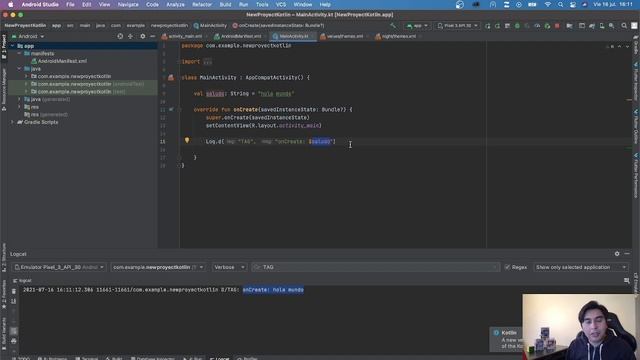Click the Expand All icon in Project panel
The image size is (640, 360).
click(x=130, y=36)
